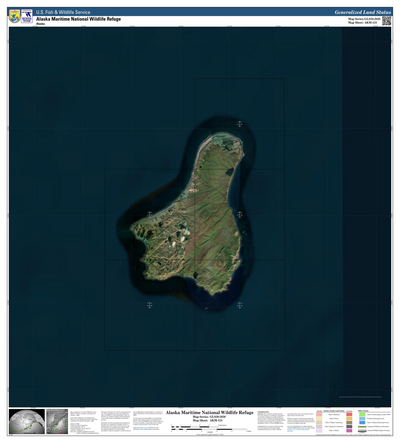The height and width of the screenshot is (443, 400).
Task: Click the blue legend swatch in right column
Action: [x=362, y=422]
